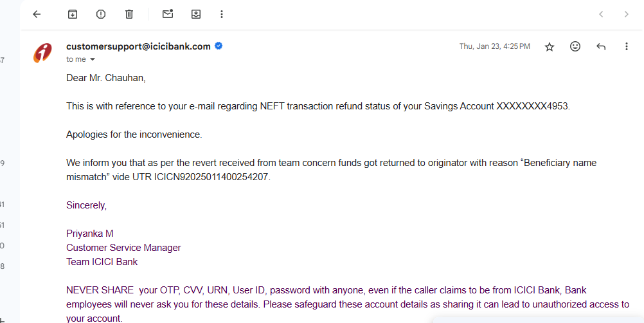This screenshot has width=644, height=323.
Task: Open the toolbar more options menu
Action: [222, 14]
